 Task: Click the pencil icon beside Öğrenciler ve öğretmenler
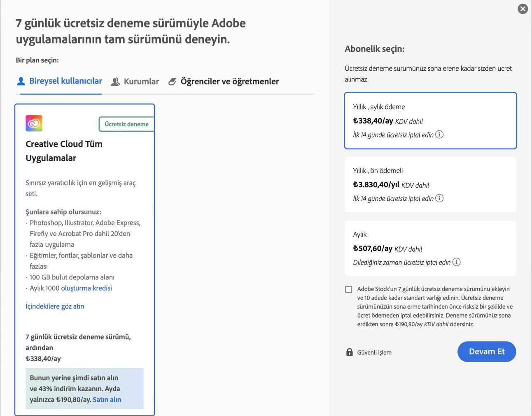click(x=173, y=82)
